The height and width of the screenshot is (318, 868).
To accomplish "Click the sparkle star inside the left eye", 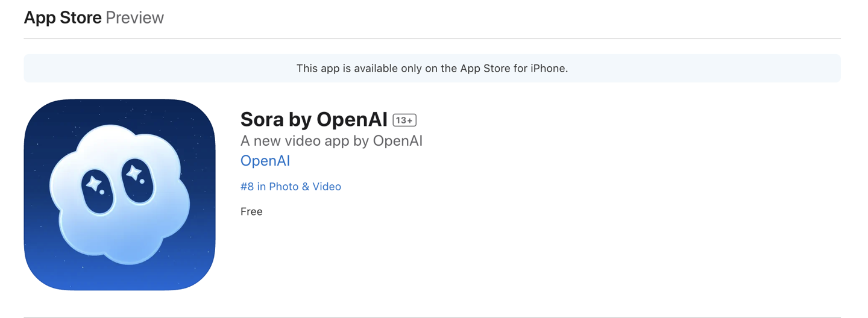I will tap(93, 183).
